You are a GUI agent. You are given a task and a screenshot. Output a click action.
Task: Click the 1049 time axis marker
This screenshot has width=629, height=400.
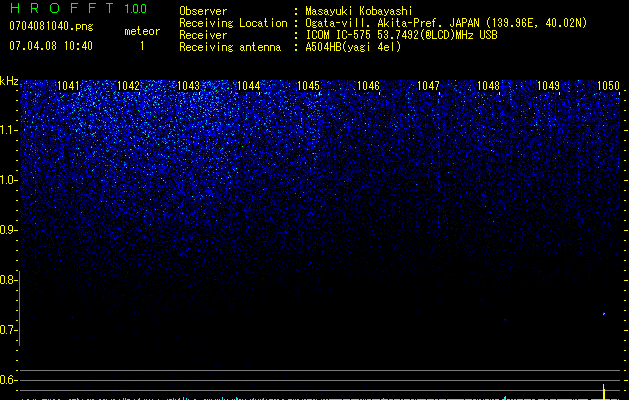[548, 86]
